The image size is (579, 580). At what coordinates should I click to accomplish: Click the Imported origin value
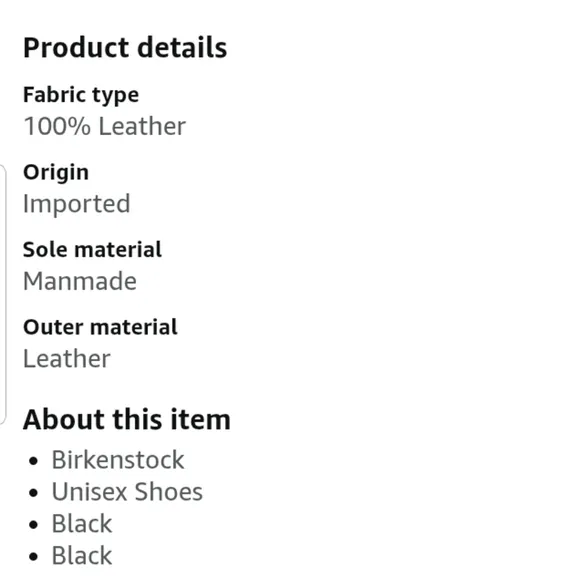coord(77,204)
